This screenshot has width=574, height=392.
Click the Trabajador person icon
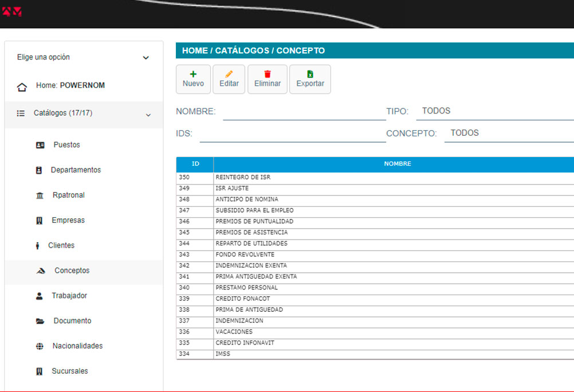tap(40, 296)
